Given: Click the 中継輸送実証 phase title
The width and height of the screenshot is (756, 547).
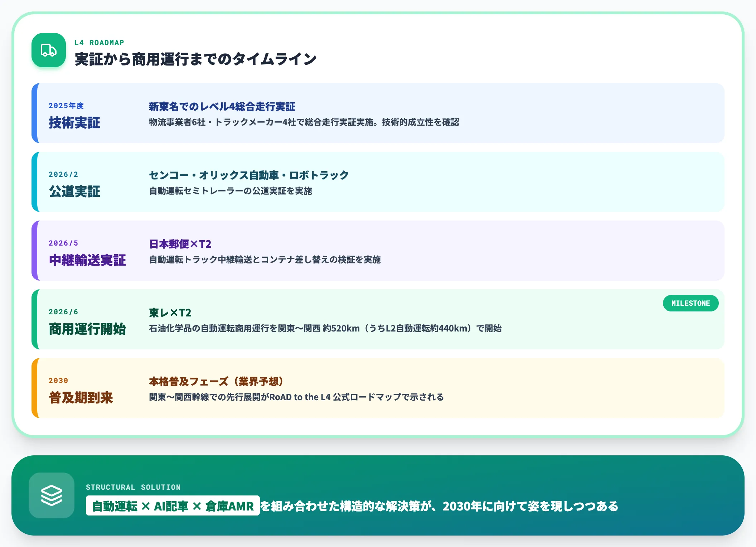Looking at the screenshot, I should pos(87,260).
